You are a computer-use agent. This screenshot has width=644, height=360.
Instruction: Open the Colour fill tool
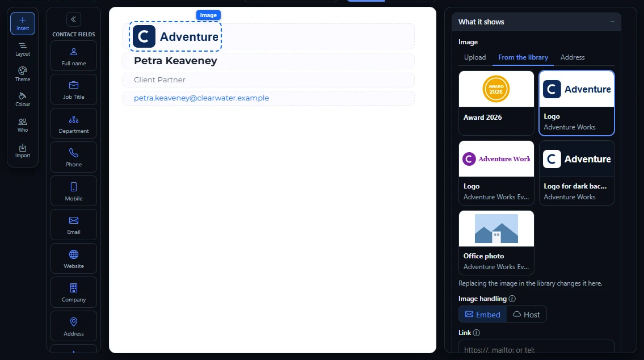coord(23,100)
